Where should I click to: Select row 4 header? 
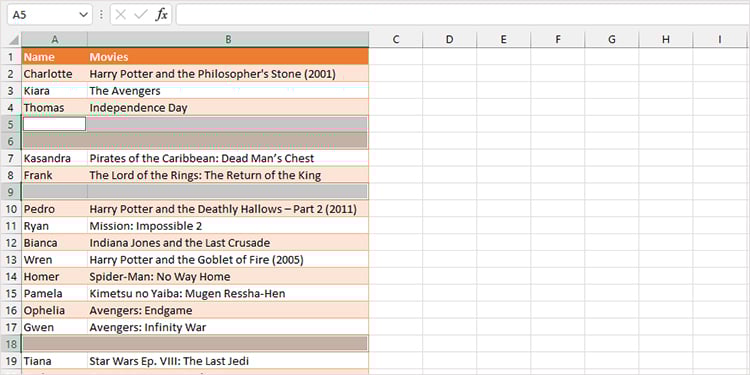click(x=11, y=108)
